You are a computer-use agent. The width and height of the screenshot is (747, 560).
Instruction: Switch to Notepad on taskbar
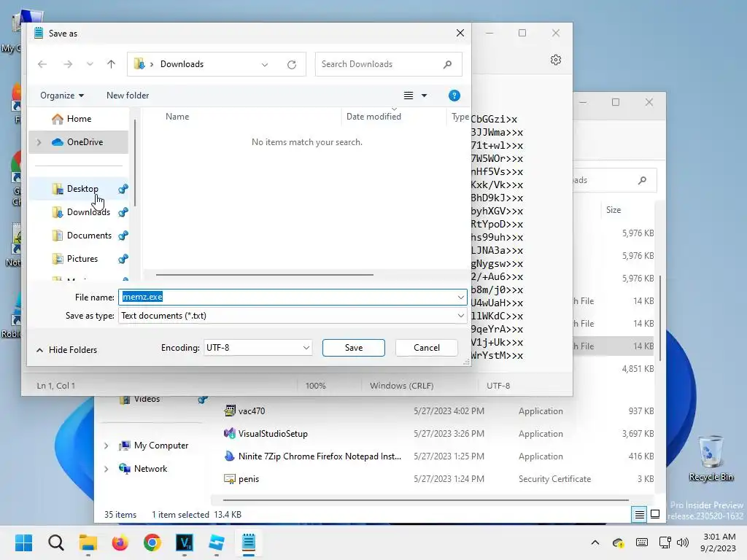coord(249,542)
